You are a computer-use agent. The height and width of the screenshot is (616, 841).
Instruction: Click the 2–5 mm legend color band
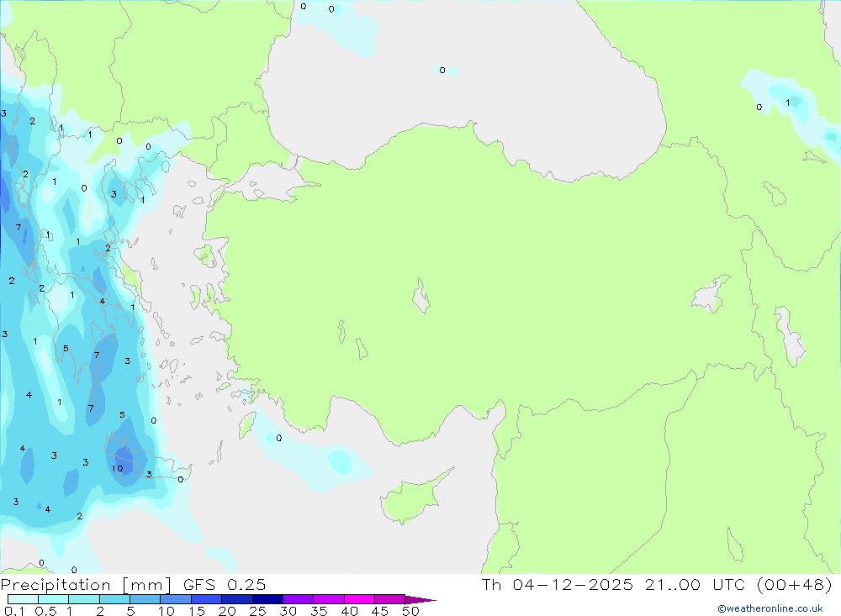[114, 599]
